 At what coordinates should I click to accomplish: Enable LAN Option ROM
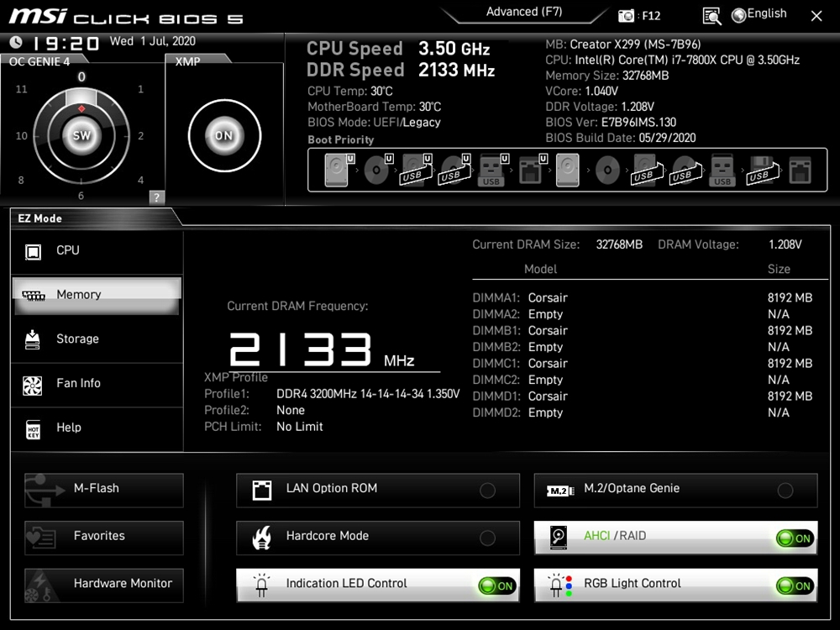pos(378,490)
